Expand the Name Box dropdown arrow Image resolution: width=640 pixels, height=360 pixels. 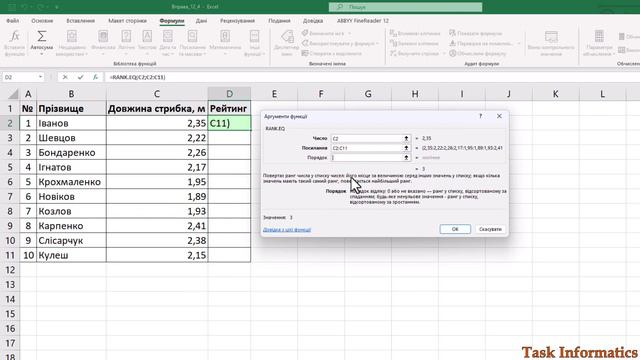point(40,77)
